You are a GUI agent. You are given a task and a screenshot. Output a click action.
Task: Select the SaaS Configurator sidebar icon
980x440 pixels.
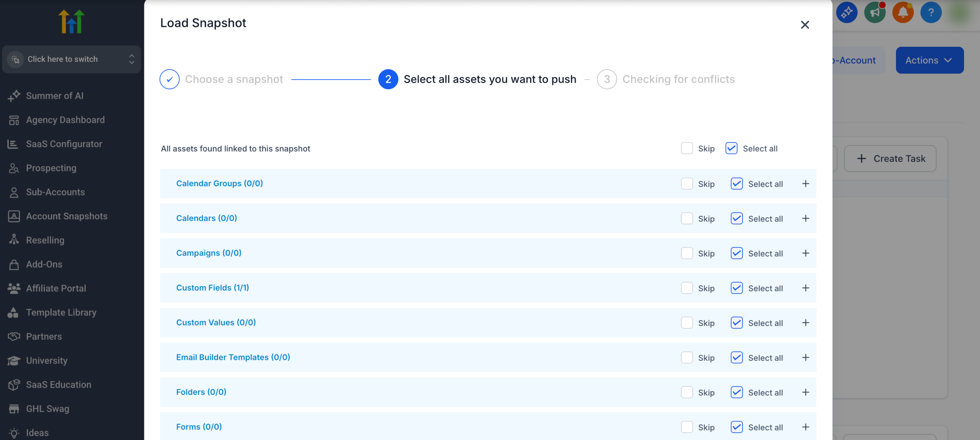tap(13, 144)
